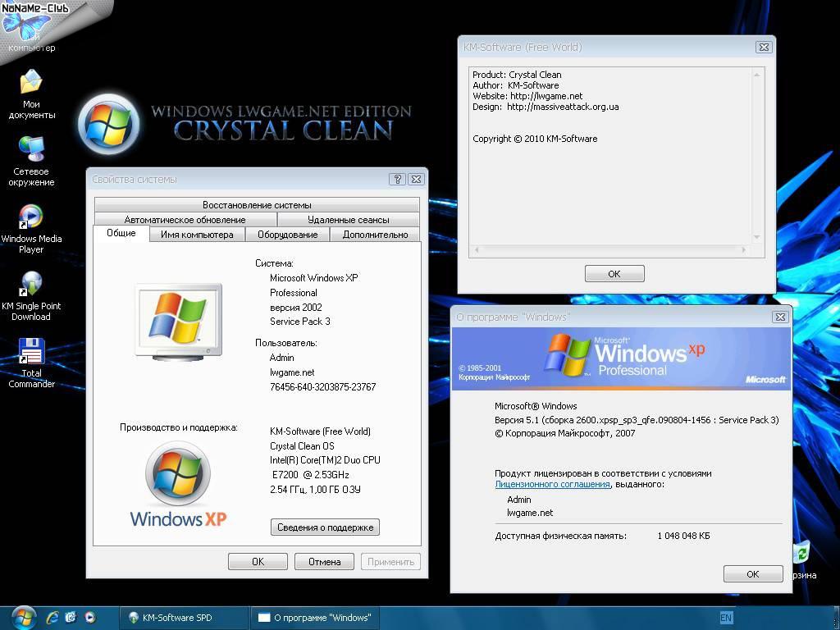This screenshot has width=840, height=630.
Task: Click OK in the KM-Software info dialog
Action: coord(614,274)
